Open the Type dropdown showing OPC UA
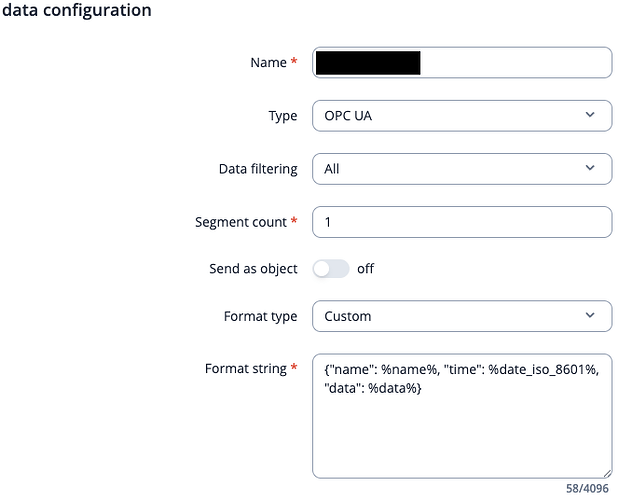This screenshot has width=619, height=500. coord(462,116)
